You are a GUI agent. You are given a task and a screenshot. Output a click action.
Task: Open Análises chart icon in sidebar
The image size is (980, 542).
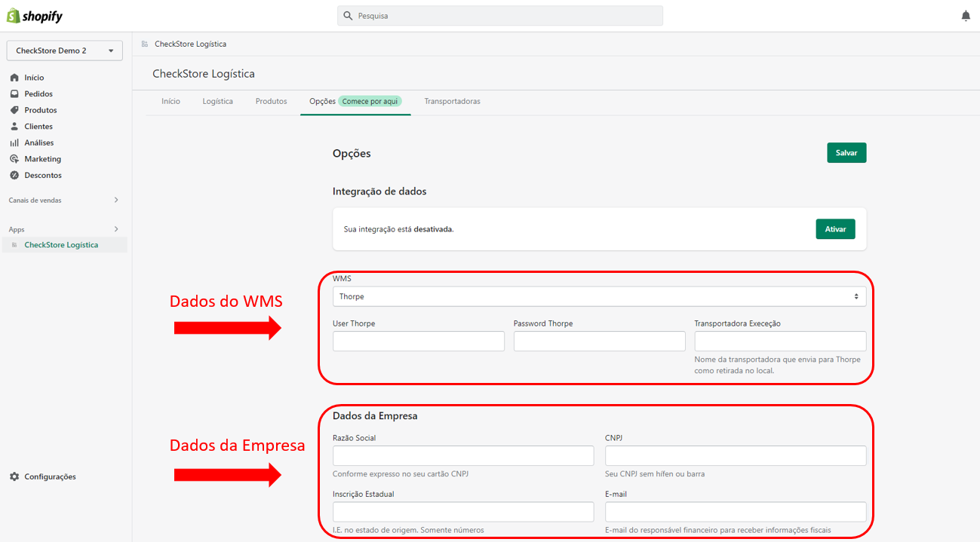pos(14,142)
